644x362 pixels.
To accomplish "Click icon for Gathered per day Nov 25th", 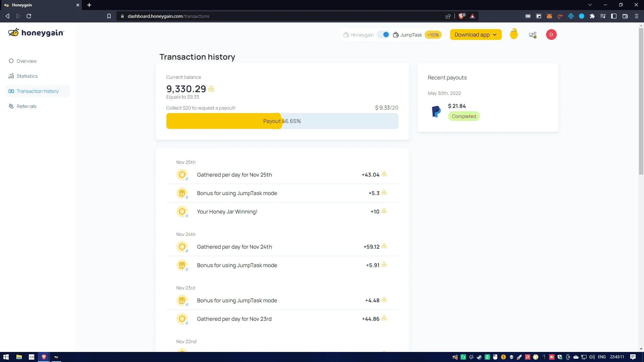I will tap(182, 175).
